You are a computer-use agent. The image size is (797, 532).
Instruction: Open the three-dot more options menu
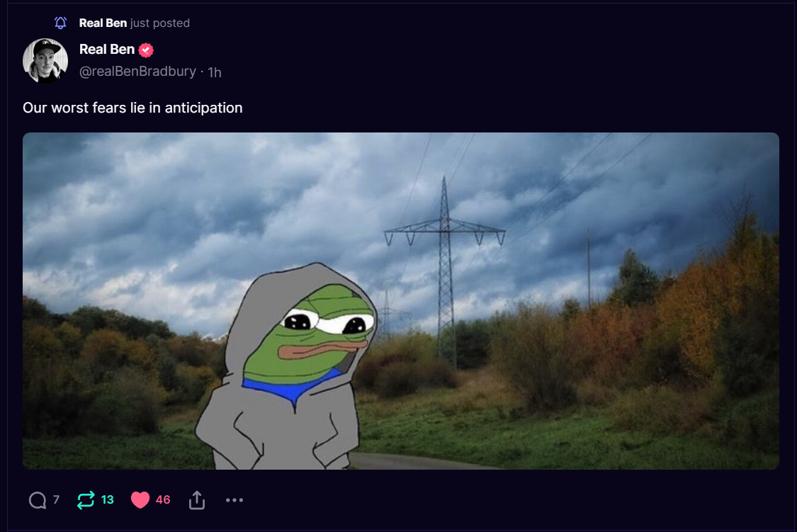coord(234,500)
